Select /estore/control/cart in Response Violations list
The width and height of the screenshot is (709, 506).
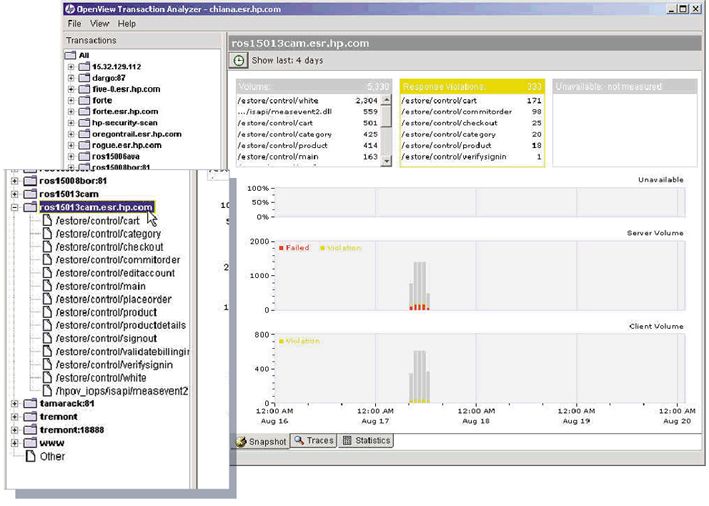pyautogui.click(x=472, y=100)
